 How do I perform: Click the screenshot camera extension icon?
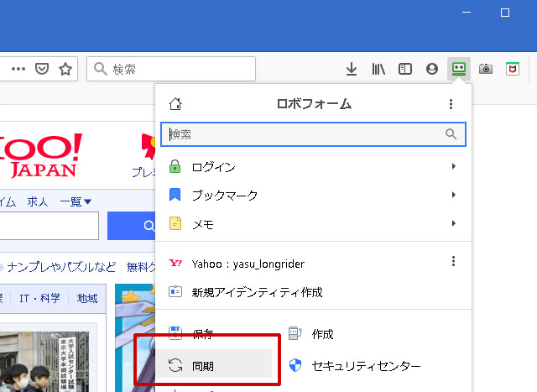tap(486, 69)
